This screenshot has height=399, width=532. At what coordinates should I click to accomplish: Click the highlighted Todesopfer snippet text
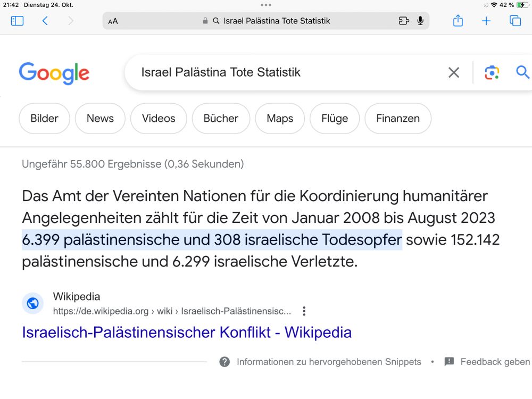[x=212, y=239]
